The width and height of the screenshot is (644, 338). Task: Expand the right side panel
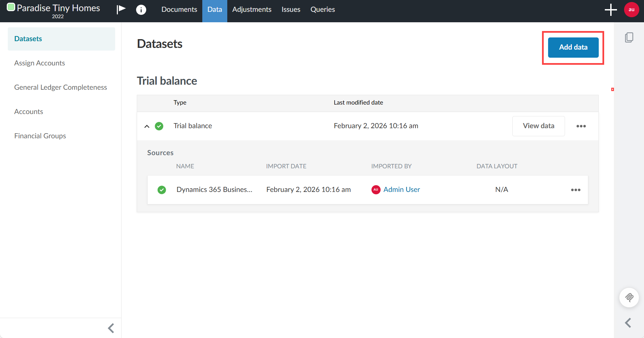[x=628, y=323]
